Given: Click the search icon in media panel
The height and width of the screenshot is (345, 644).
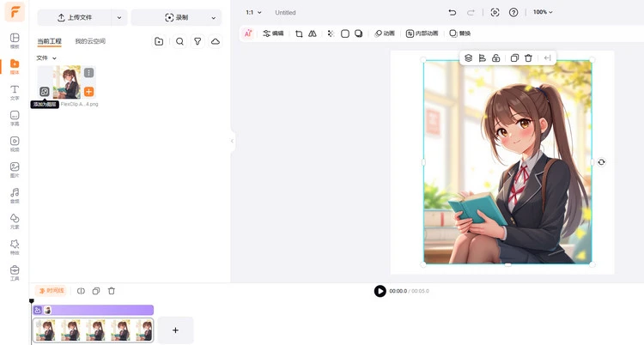Looking at the screenshot, I should click(179, 41).
